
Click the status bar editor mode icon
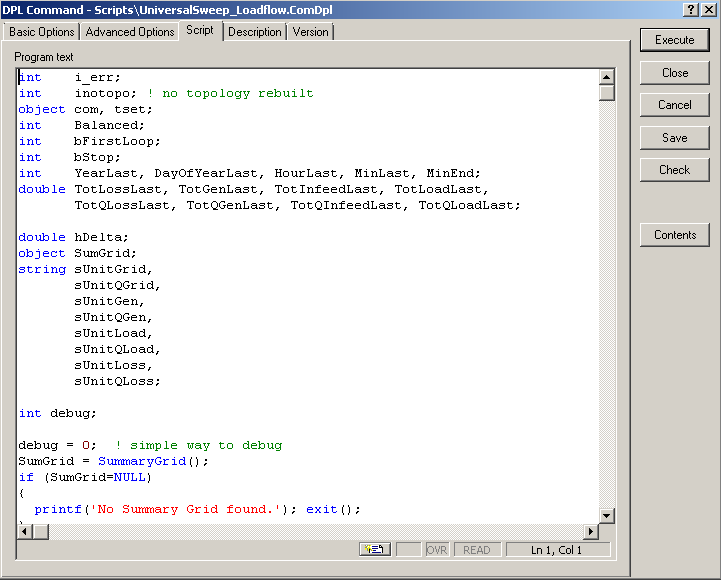(x=375, y=550)
